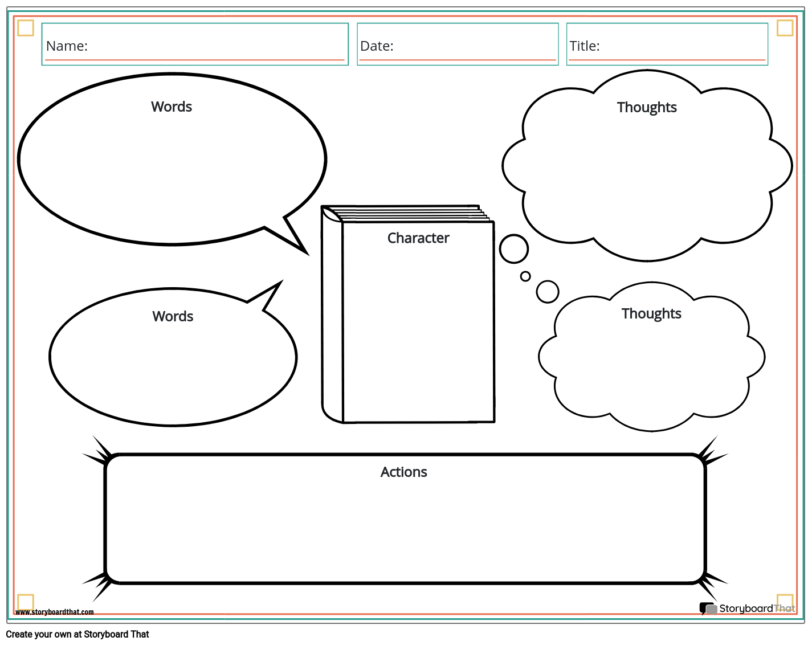This screenshot has width=812, height=645.
Task: Select the larger Thoughts cloud
Action: pos(647,171)
